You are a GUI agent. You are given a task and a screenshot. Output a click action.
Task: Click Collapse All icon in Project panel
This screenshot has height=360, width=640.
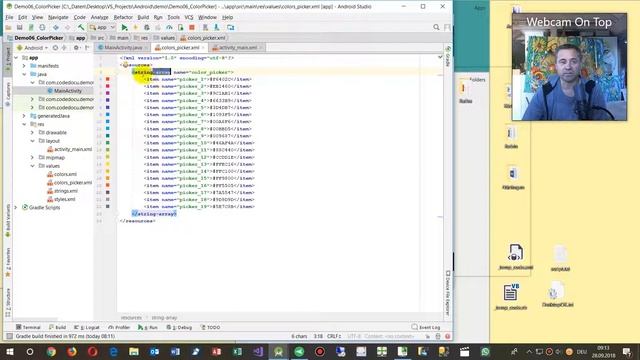64,48
